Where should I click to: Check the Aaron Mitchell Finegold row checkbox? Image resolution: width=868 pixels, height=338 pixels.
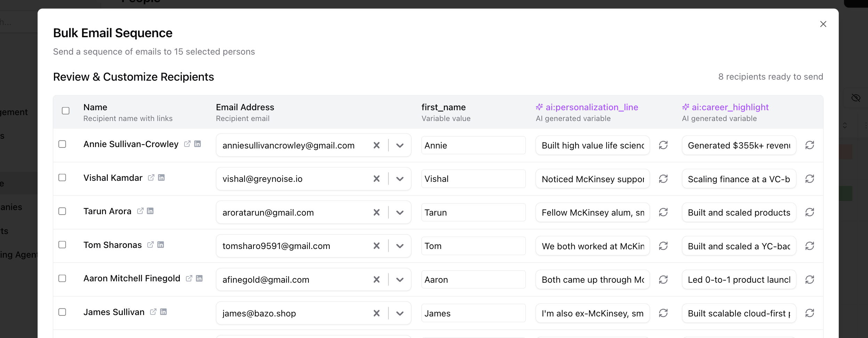tap(62, 278)
